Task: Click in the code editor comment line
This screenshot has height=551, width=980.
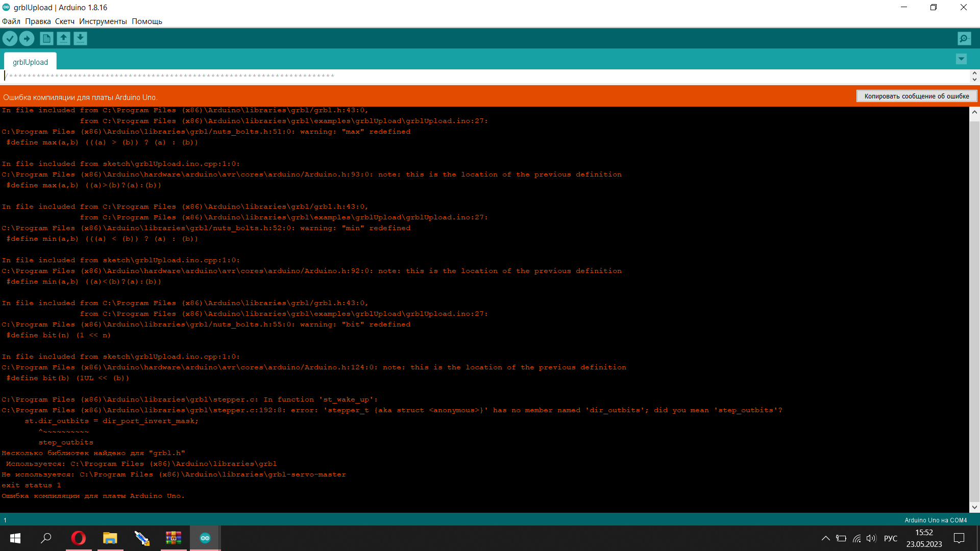Action: pyautogui.click(x=170, y=76)
